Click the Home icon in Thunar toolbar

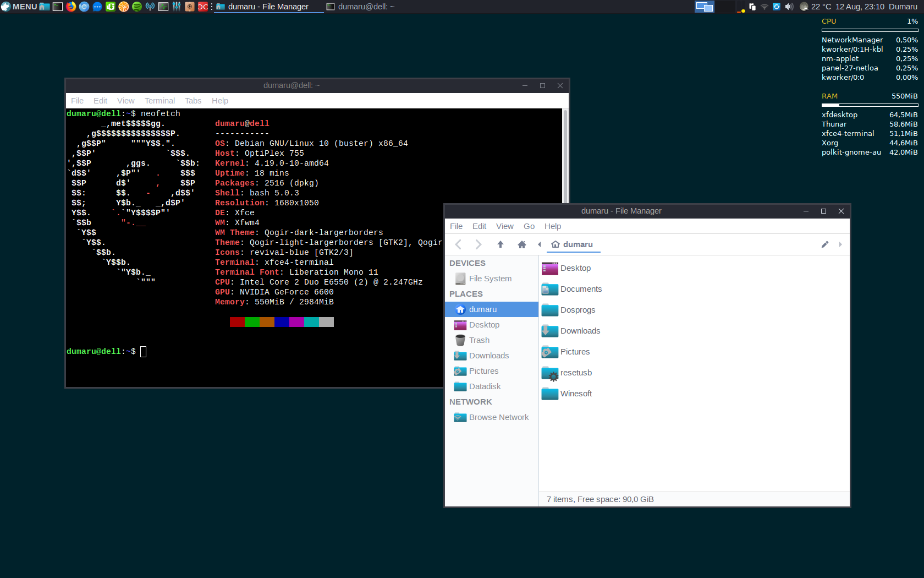point(521,244)
